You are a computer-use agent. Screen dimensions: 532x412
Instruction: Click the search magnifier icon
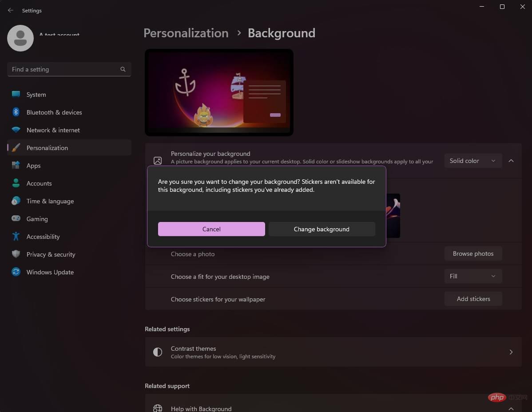click(123, 69)
